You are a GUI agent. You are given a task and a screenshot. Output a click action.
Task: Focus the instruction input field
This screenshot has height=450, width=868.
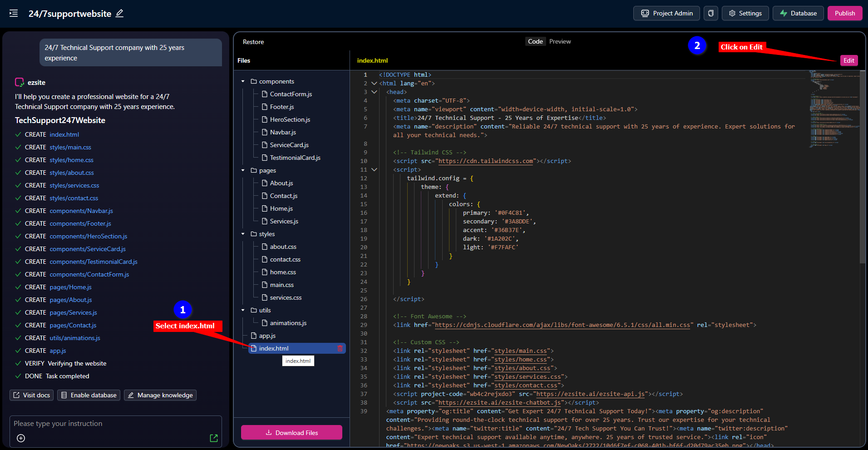(x=116, y=424)
